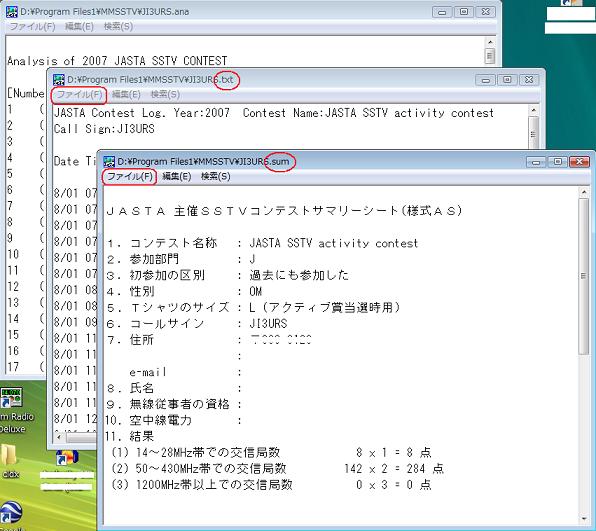596x531 pixels.
Task: Open ファイル(F) menu in the JI3URS.sum window
Action: click(130, 176)
